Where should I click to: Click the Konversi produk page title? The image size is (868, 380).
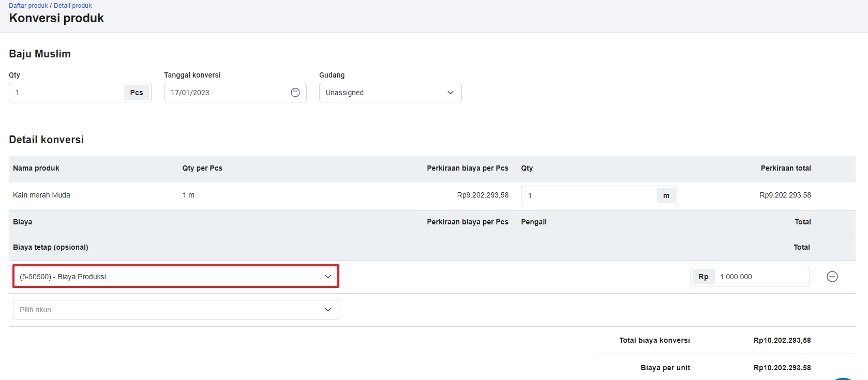[56, 18]
